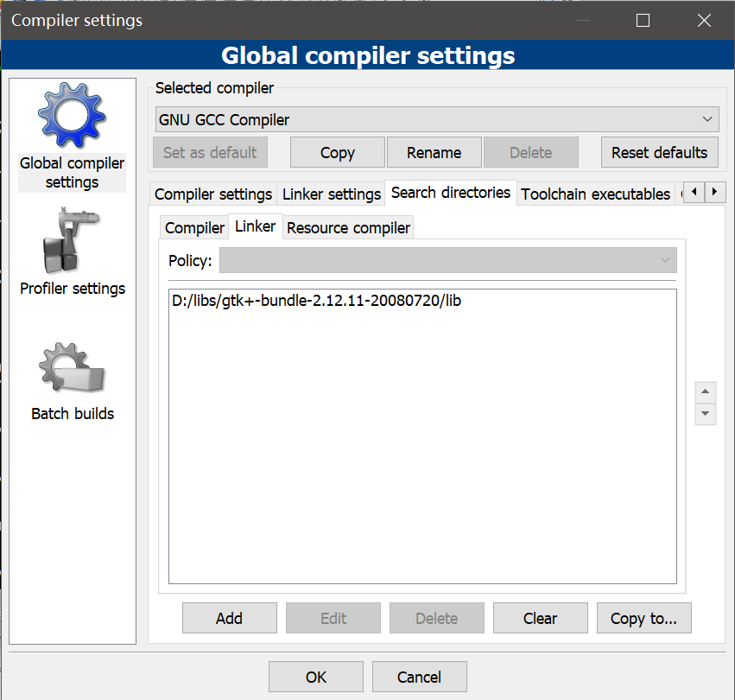Move directory entry down with arrow

(706, 414)
